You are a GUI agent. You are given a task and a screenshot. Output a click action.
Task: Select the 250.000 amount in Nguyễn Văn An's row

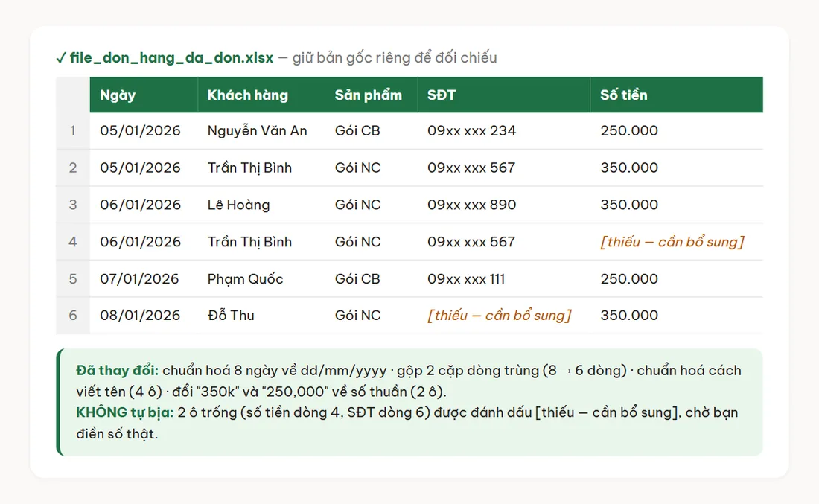pos(629,130)
